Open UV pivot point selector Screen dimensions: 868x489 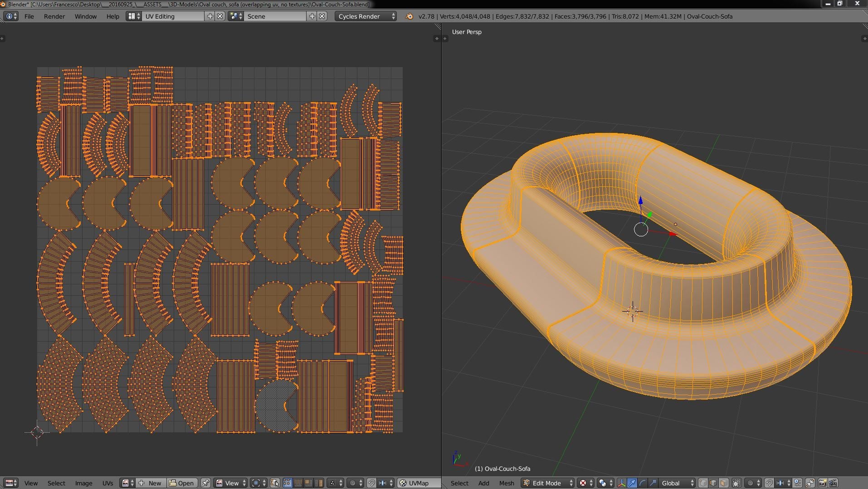(x=258, y=483)
